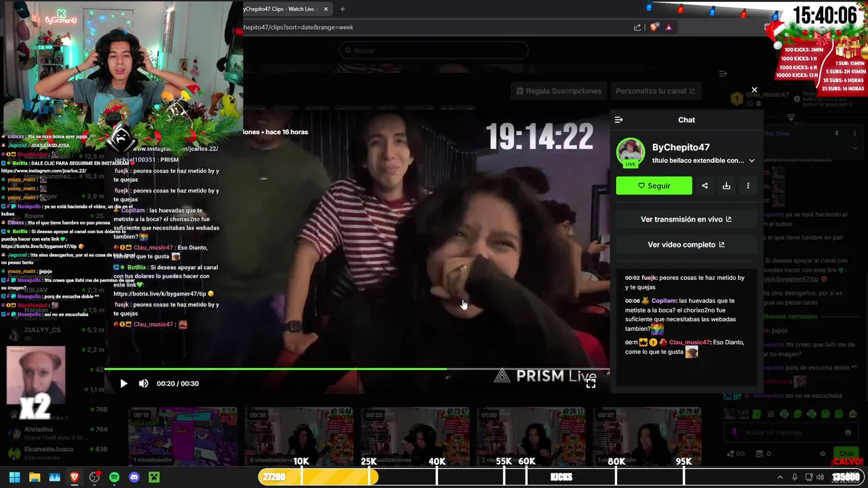This screenshot has width=868, height=488.
Task: Open the 00:33 clip thumbnail
Action: (415, 436)
